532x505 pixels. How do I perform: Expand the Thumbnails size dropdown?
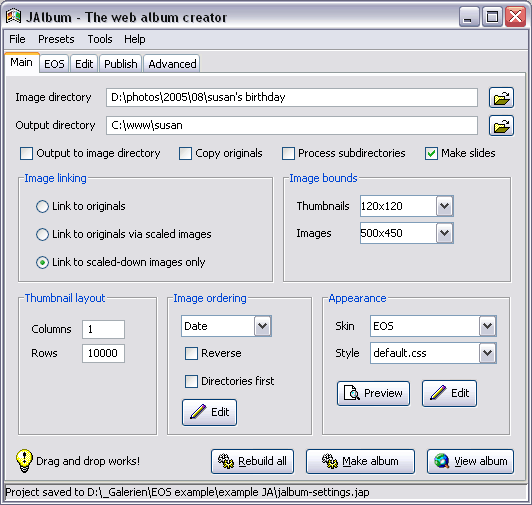[x=444, y=206]
